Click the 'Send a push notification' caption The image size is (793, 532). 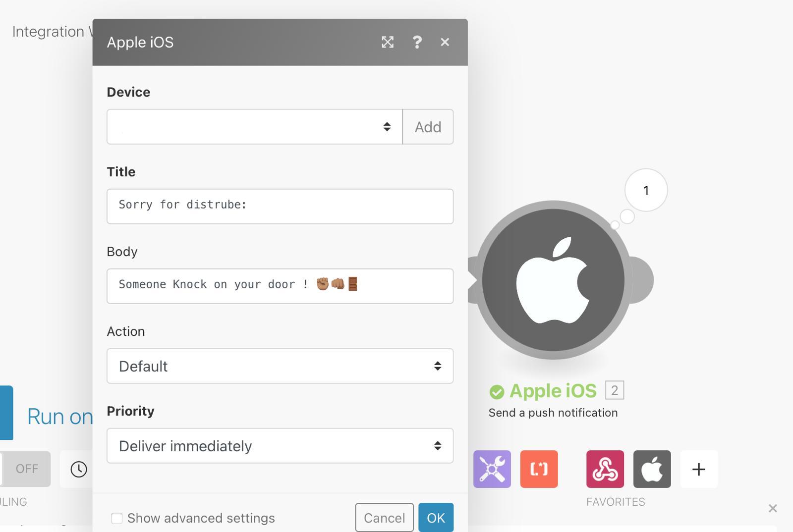(553, 413)
